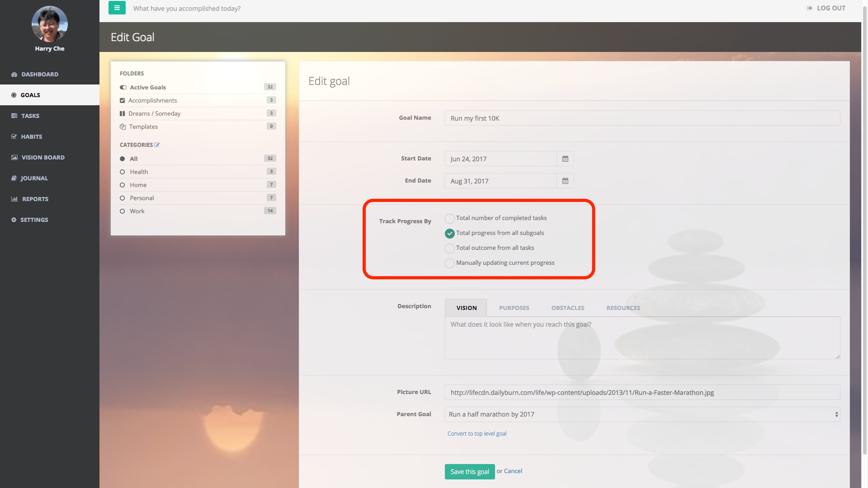Click Harry Che profile avatar
This screenshot has height=488, width=868.
(49, 24)
